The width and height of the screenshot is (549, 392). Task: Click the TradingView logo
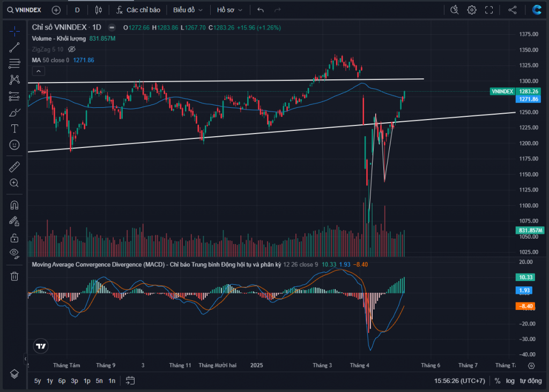point(41,346)
